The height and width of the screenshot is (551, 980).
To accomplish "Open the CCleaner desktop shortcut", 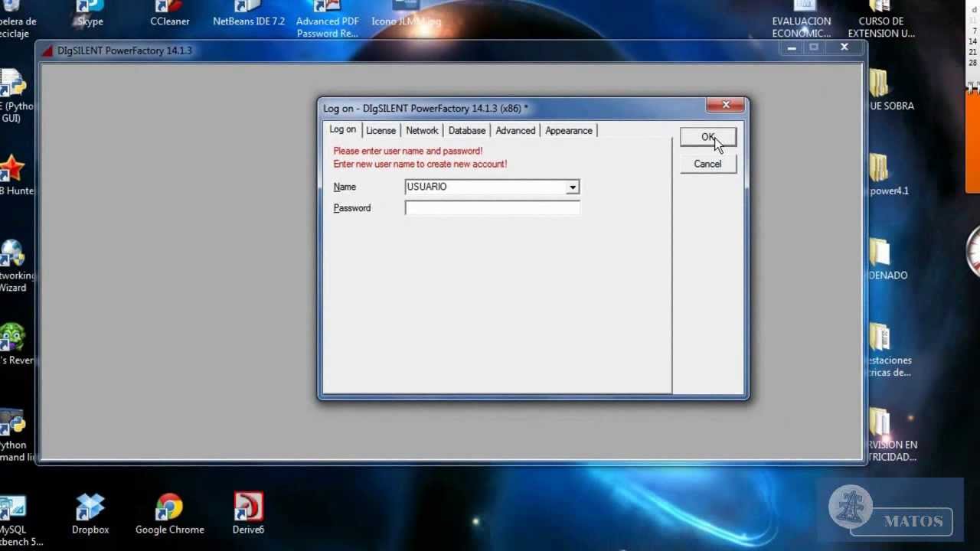I will coord(170,14).
